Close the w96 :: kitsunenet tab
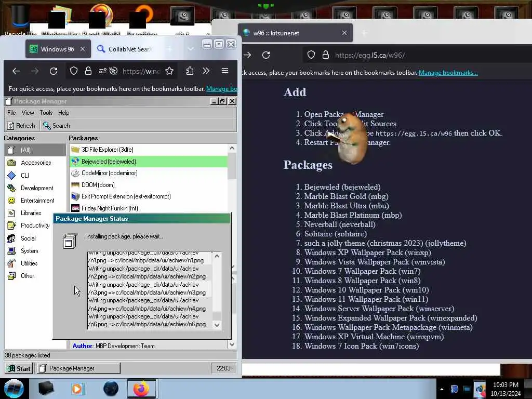 point(344,33)
